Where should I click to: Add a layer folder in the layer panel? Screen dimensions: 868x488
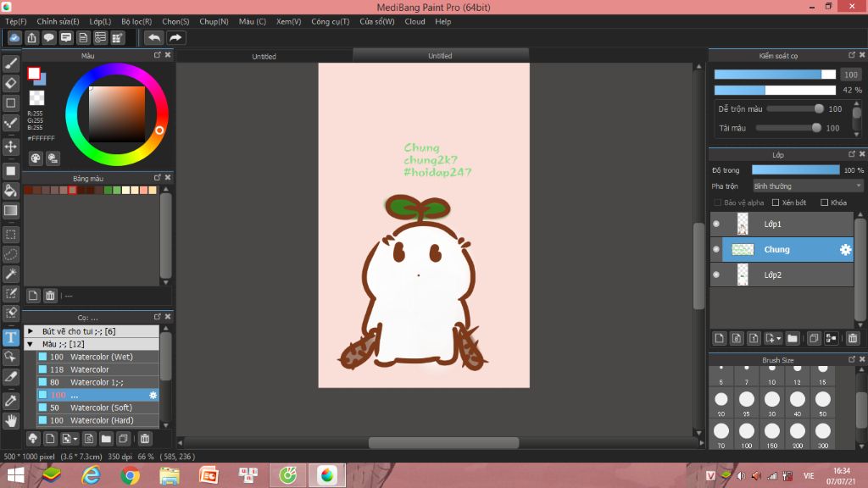click(793, 338)
